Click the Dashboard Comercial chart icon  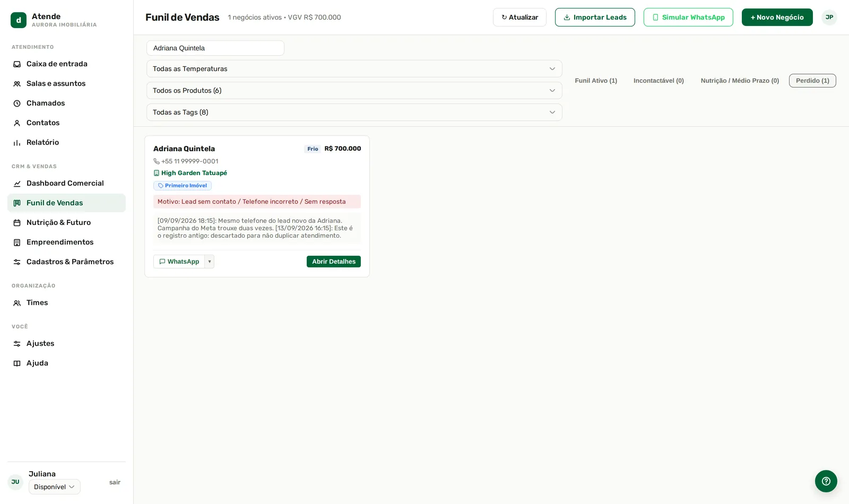coord(17,184)
